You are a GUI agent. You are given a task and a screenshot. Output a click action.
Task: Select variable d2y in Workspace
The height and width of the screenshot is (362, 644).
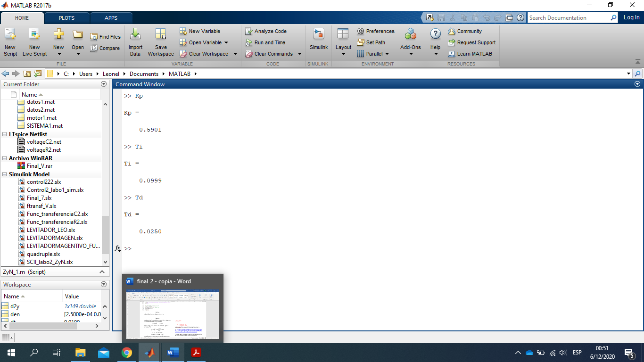tap(15, 306)
